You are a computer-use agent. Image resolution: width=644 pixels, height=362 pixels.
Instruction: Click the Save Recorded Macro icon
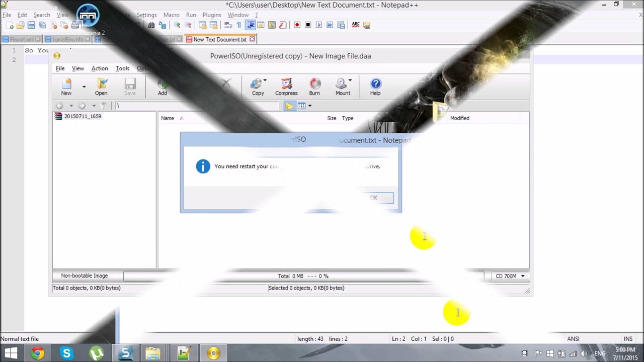341,25
